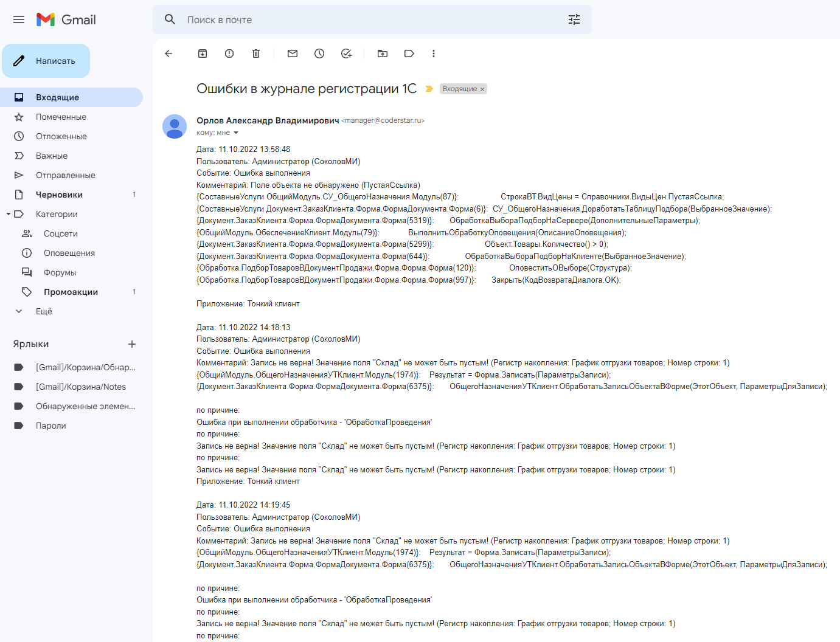Click the chat icon beside Форумы

tap(27, 272)
